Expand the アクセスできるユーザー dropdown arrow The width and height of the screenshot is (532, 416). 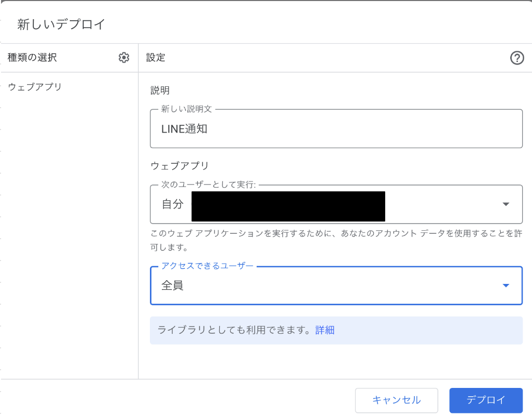pos(505,285)
